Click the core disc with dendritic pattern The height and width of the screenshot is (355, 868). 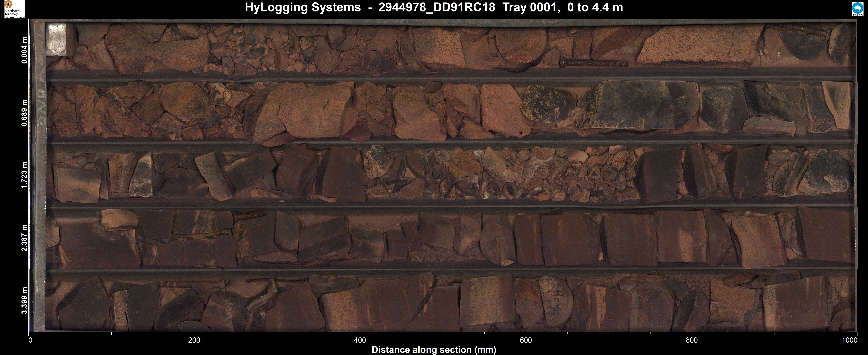[x=555, y=301]
